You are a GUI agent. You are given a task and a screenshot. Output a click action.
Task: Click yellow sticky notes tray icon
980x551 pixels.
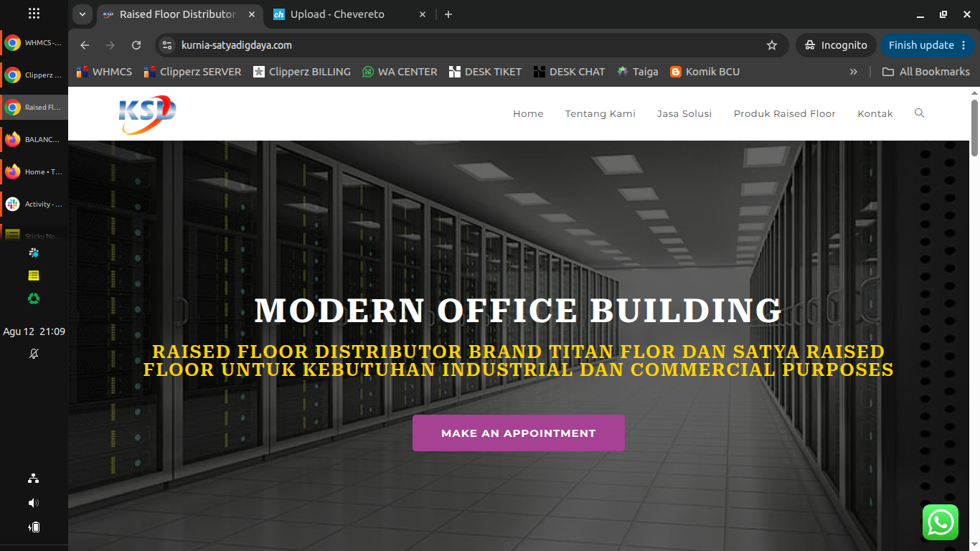click(x=34, y=275)
